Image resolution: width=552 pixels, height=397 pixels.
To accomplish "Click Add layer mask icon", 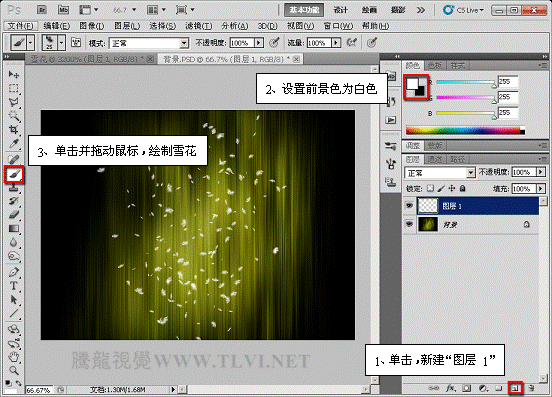I will pyautogui.click(x=467, y=388).
